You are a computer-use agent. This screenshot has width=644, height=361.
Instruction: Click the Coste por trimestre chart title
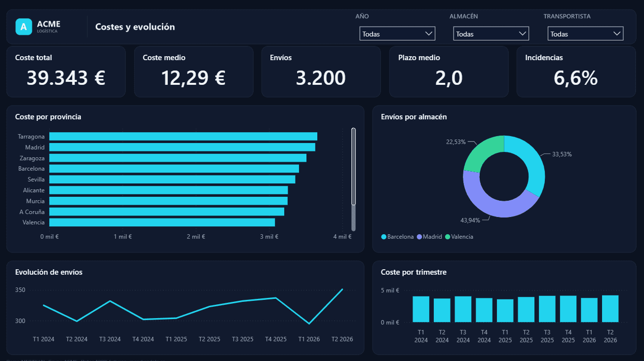click(x=414, y=272)
